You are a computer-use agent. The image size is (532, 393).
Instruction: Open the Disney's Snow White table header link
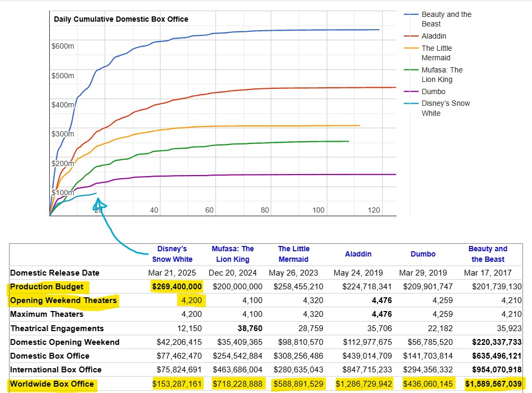click(x=172, y=254)
